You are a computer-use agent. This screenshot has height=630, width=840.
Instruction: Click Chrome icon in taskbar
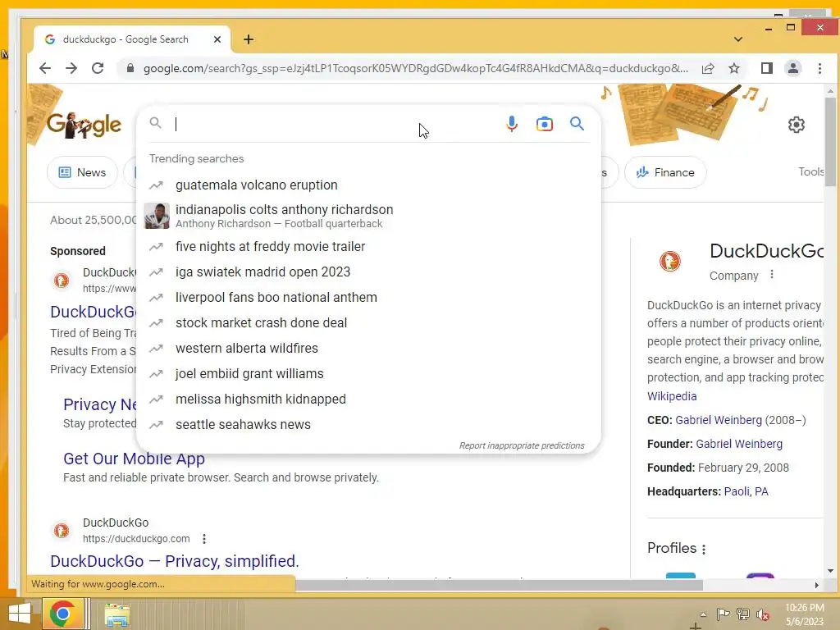(62, 614)
